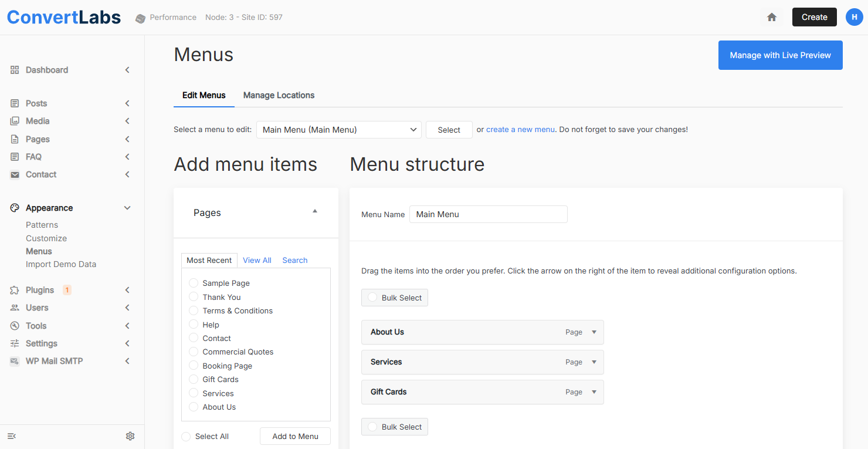Select the Sample Page checkbox

pos(194,283)
